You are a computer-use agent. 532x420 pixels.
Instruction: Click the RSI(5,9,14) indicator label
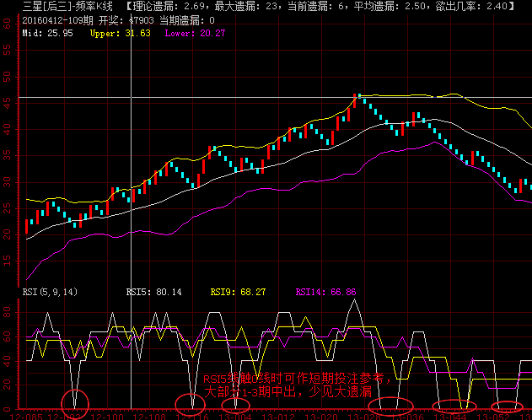click(51, 292)
